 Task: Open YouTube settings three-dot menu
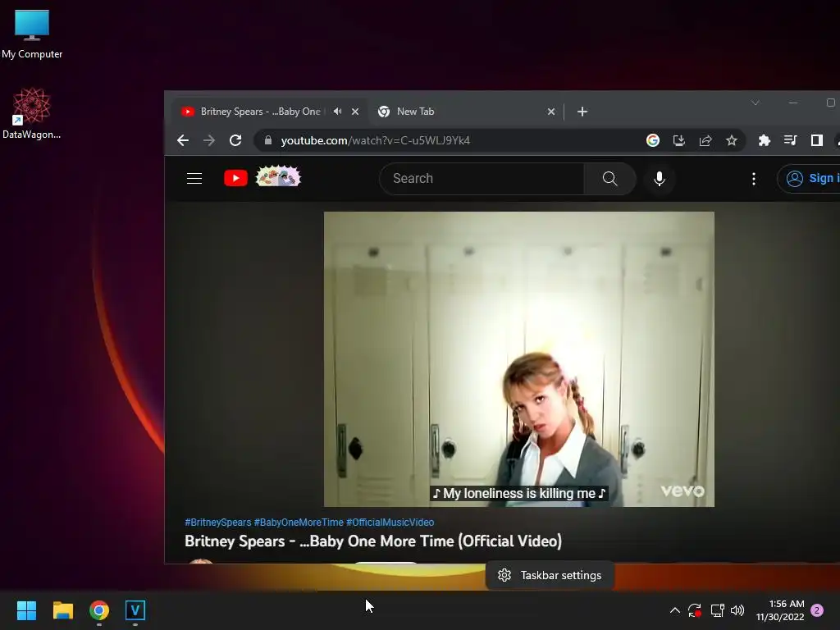(x=754, y=178)
